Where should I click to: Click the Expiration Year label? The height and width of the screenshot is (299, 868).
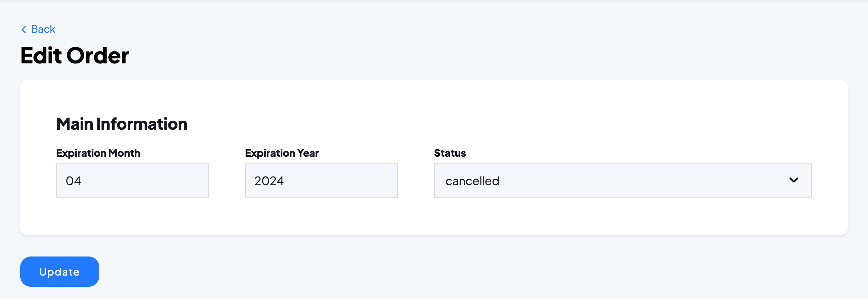point(282,153)
